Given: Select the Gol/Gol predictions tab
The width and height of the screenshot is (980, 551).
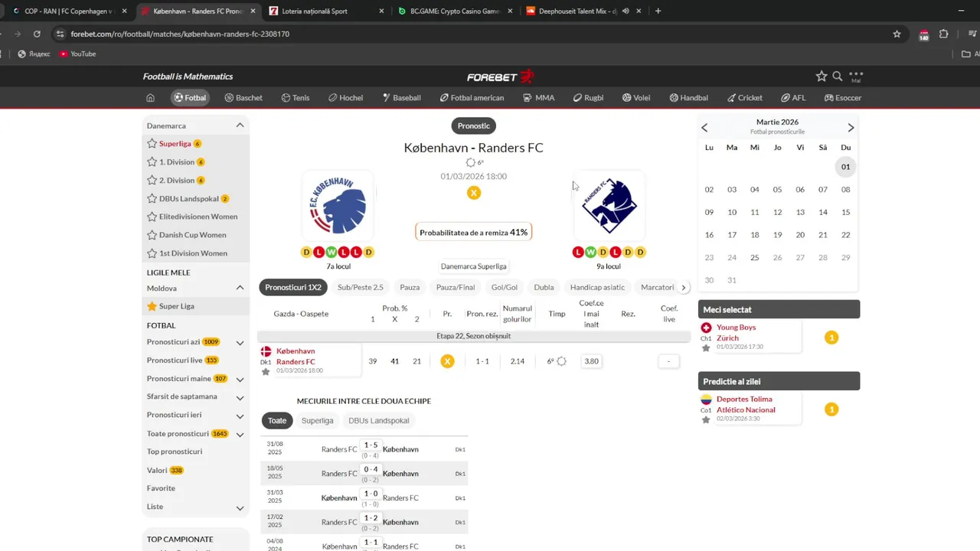Looking at the screenshot, I should pyautogui.click(x=505, y=288).
